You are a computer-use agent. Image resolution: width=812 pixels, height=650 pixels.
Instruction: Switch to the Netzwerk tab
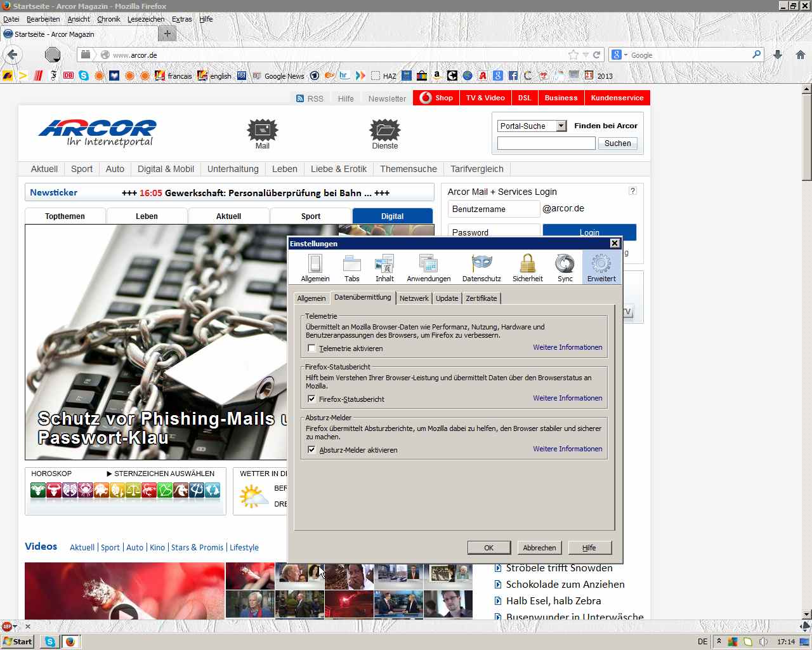(414, 298)
